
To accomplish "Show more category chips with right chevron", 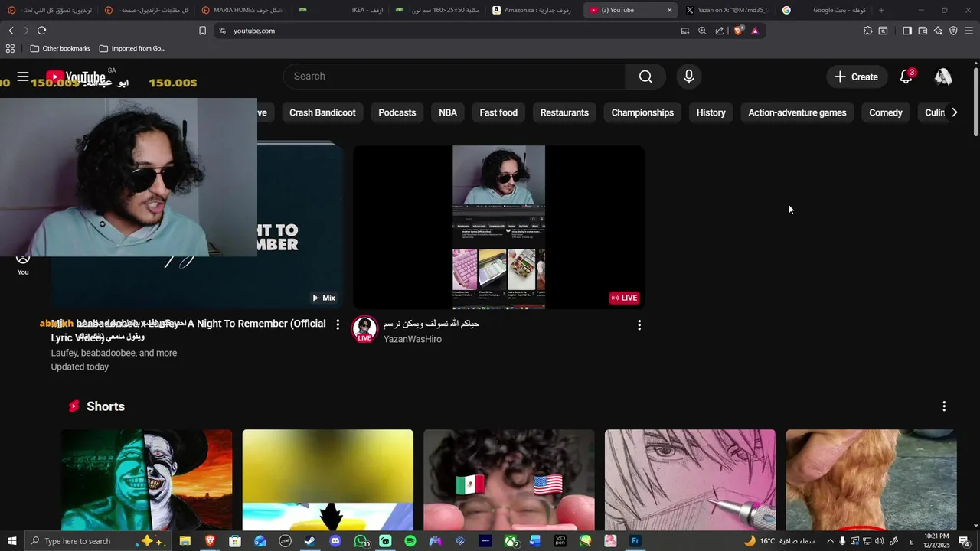I will click(954, 112).
